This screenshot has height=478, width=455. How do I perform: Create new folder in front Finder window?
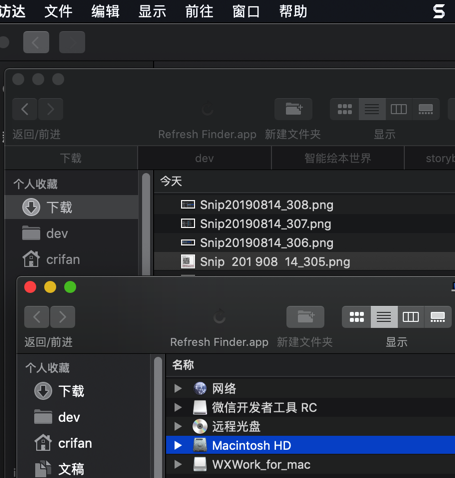click(305, 317)
